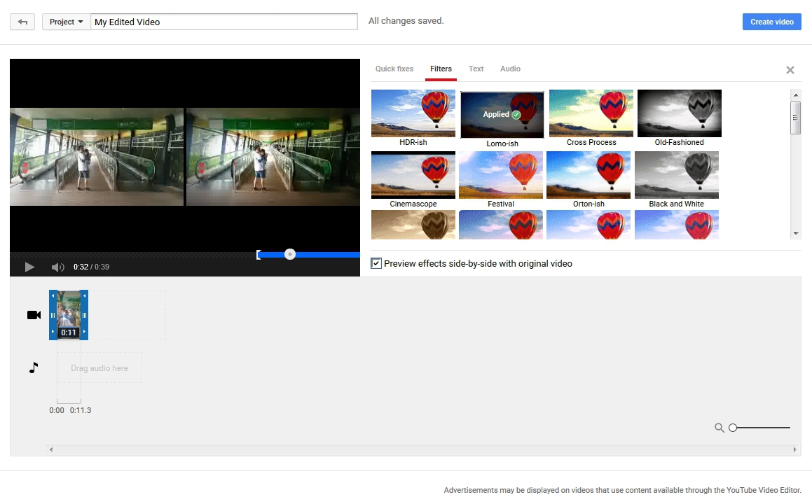Screen dimensions: 812x504
Task: Click the timeline zoom magnifier icon
Action: pos(719,428)
